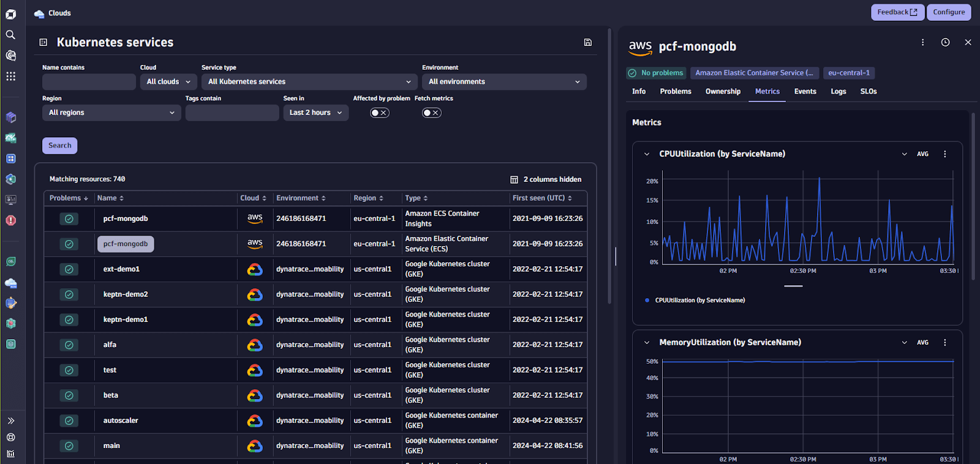
Task: Click the eu-central-1 tag in the pcf-mongodb panel
Action: click(x=849, y=73)
